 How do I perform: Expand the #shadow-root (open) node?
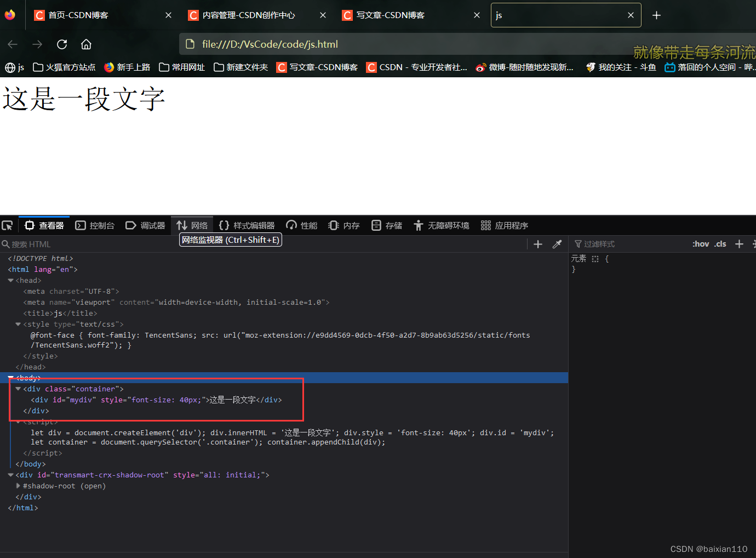[x=18, y=486]
